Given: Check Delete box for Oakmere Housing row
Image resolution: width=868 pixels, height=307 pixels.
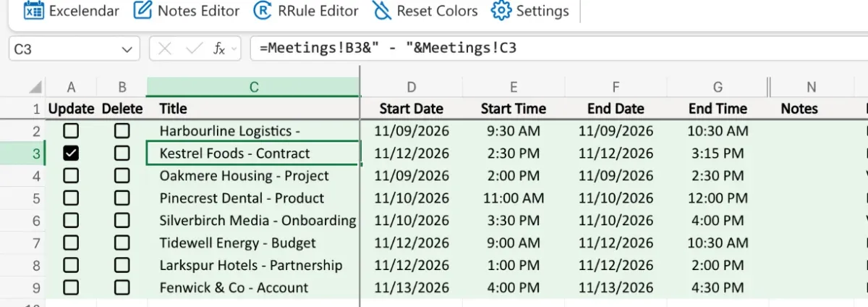Looking at the screenshot, I should pos(122,176).
